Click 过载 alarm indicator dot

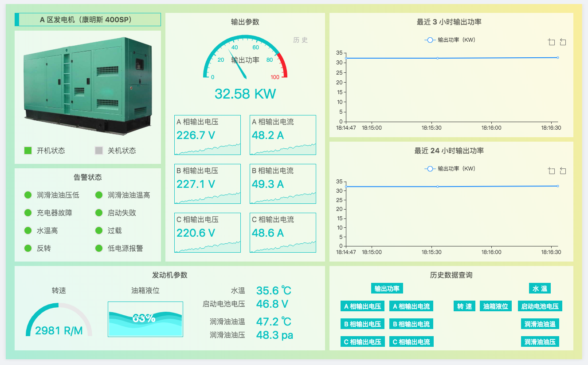pyautogui.click(x=99, y=230)
